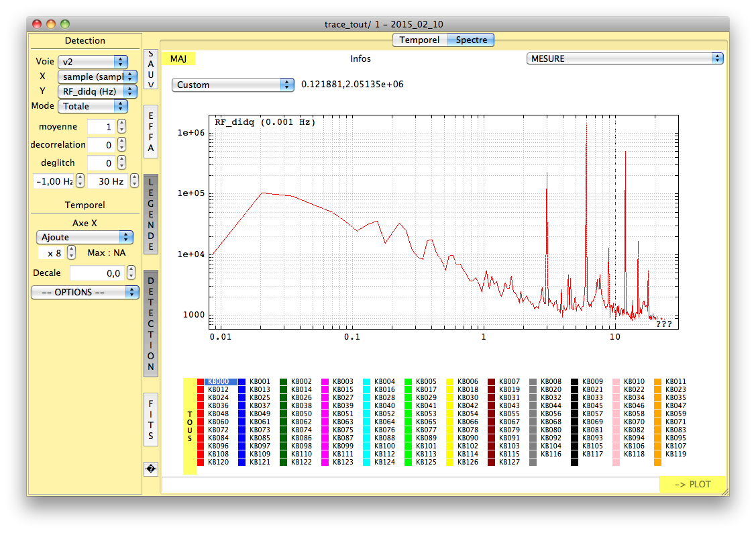
Task: Click the yellow MAJ update button
Action: tap(178, 58)
